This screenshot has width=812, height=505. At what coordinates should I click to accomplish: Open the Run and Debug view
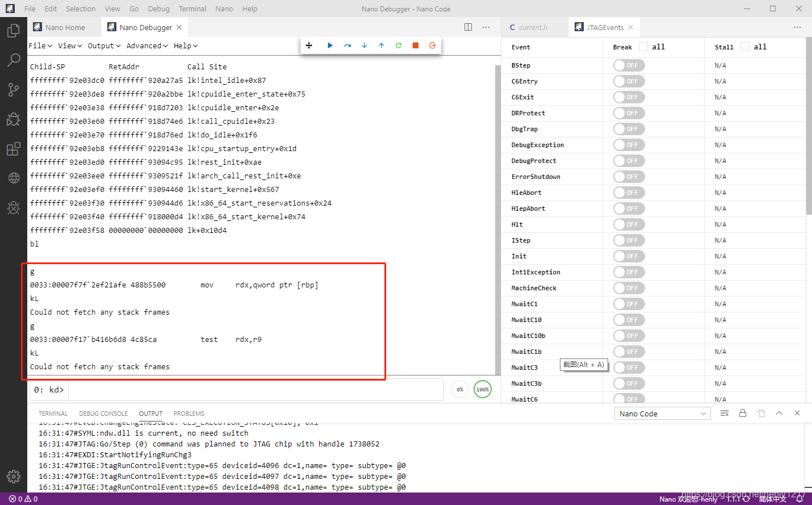click(14, 119)
